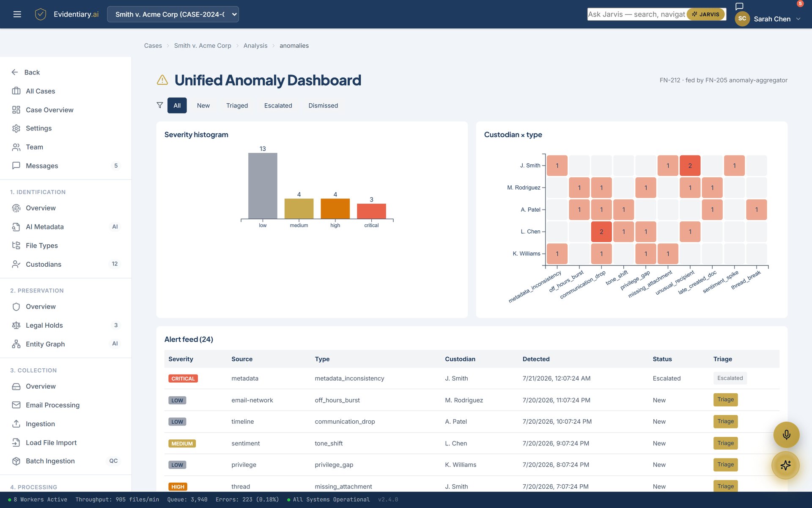
Task: Click the JARVIS button in search bar
Action: 705,14
